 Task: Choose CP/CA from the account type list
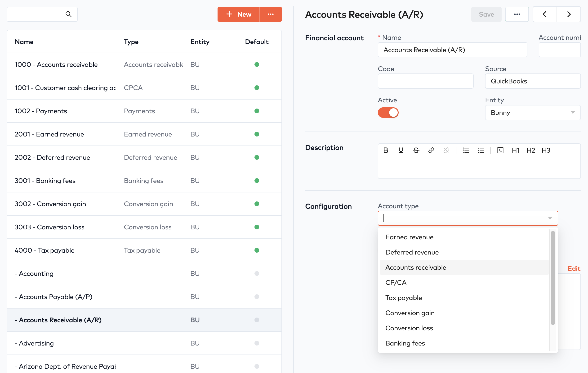click(464, 282)
